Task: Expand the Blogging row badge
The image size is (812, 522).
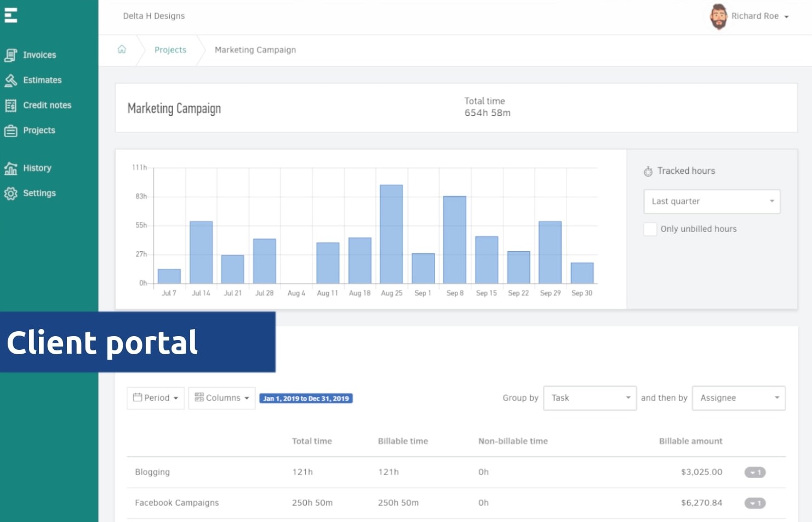Action: coord(755,473)
